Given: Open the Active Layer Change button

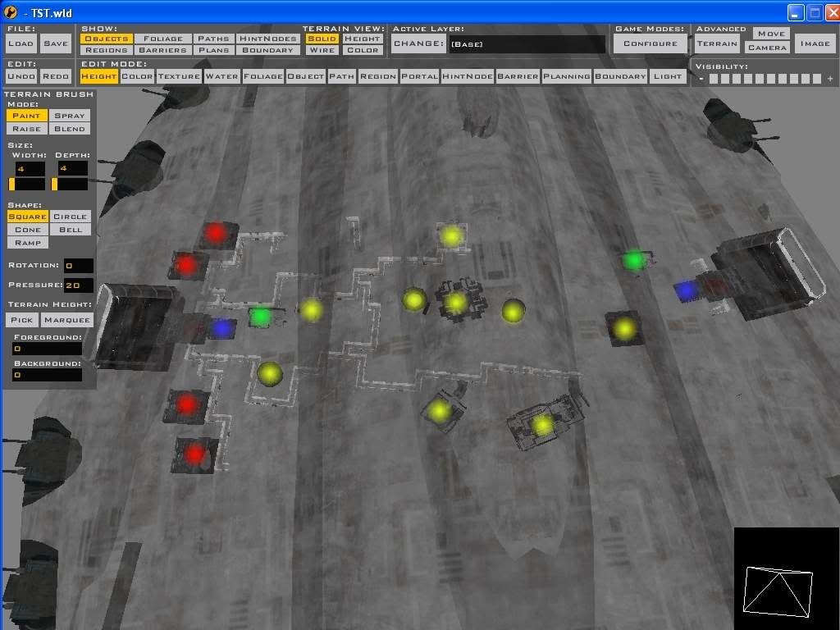Looking at the screenshot, I should click(x=418, y=44).
